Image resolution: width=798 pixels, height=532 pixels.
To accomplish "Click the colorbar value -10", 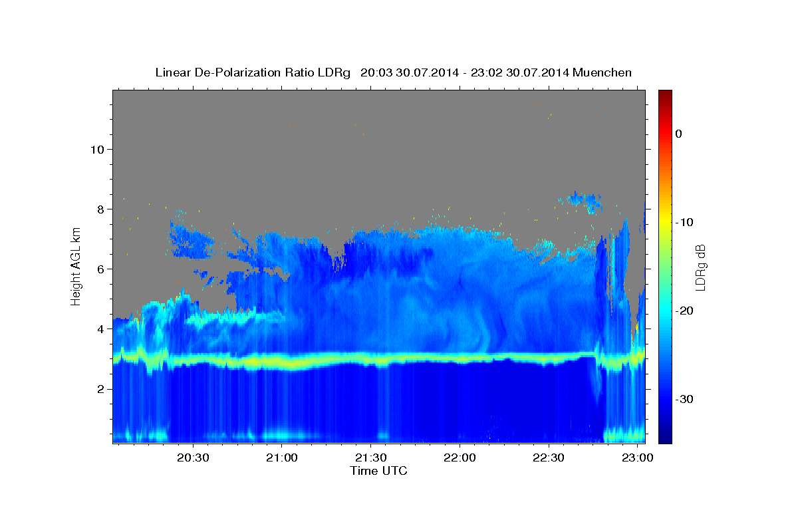I will point(685,222).
